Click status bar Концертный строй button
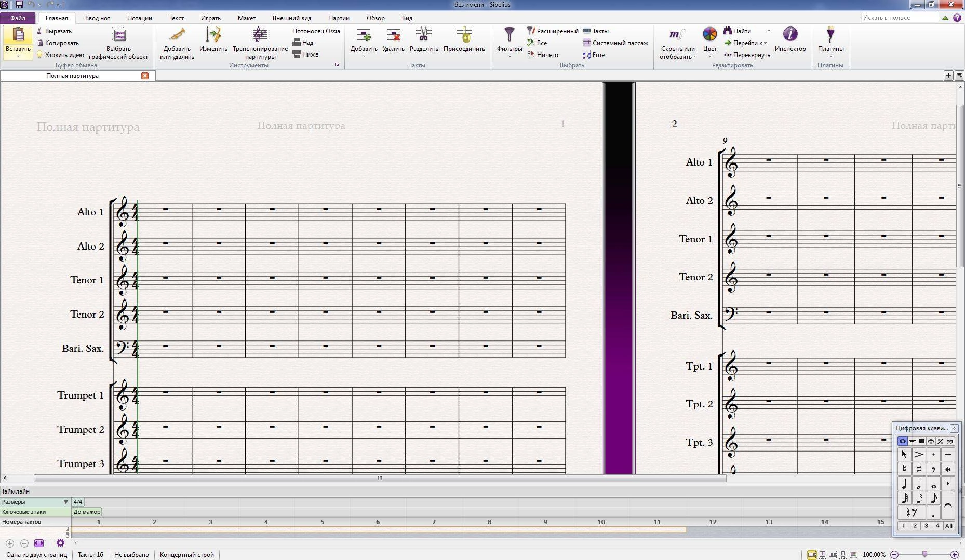Viewport: 965px width, 560px height. [187, 555]
